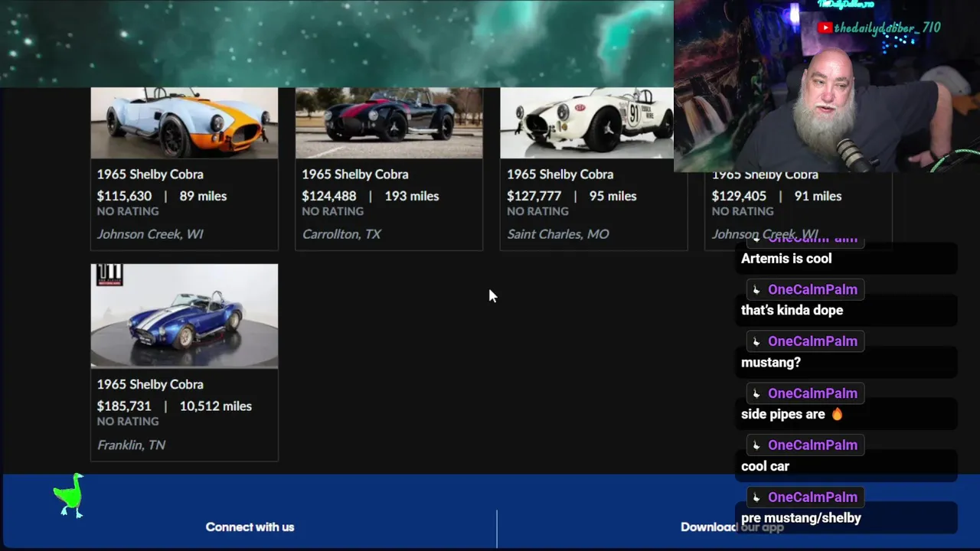
Task: Click the 'pre mustang/shelby' chat message
Action: pyautogui.click(x=801, y=518)
